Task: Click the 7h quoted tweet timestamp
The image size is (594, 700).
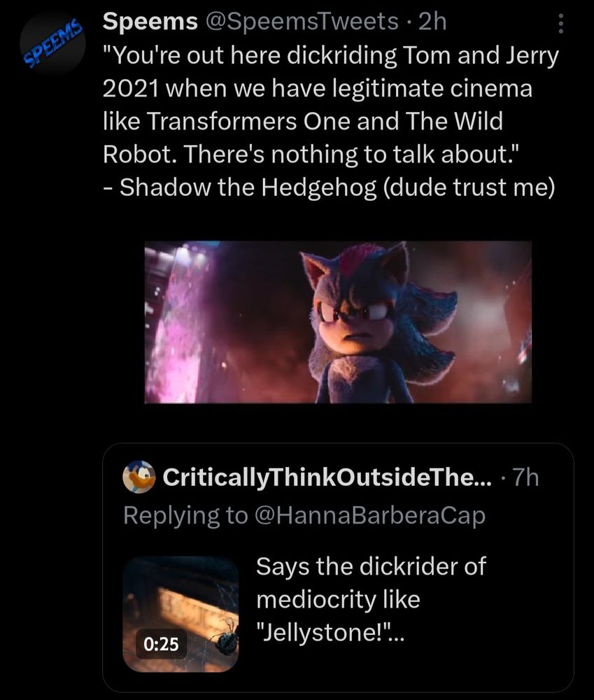Action: pyautogui.click(x=526, y=479)
